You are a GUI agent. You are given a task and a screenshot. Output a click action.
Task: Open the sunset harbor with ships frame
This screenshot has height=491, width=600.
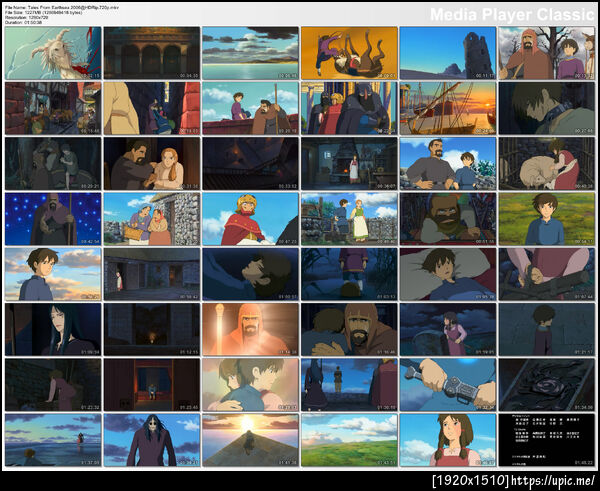(x=448, y=108)
